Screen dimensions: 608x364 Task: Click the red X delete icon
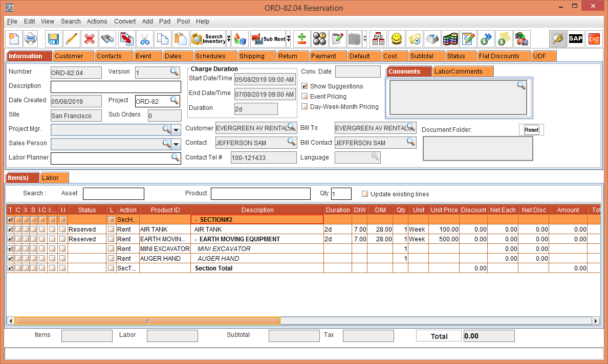(90, 39)
